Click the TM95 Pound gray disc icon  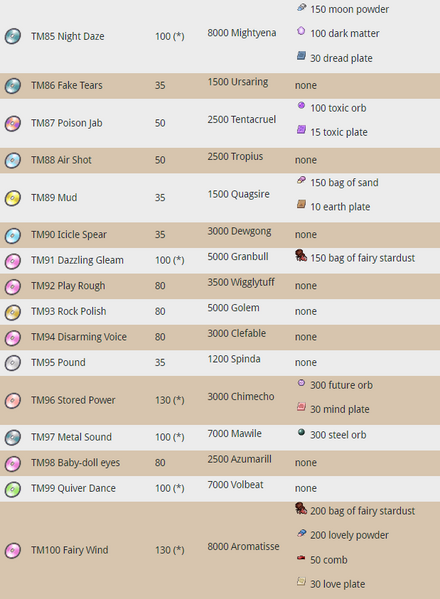[13, 363]
